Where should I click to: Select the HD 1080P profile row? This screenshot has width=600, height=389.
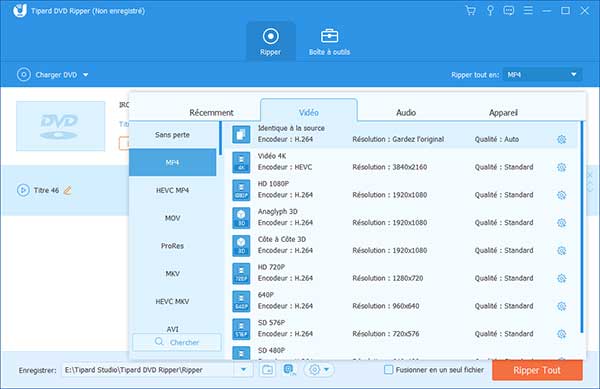tap(400, 190)
